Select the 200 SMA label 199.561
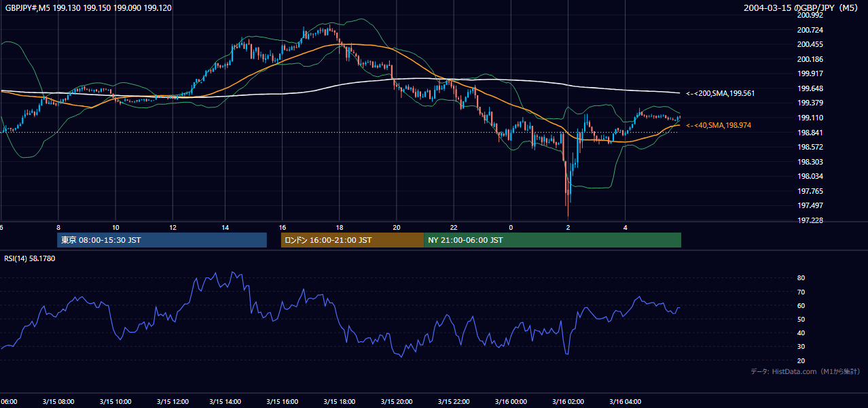Image resolution: width=868 pixels, height=408 pixels. 720,93
